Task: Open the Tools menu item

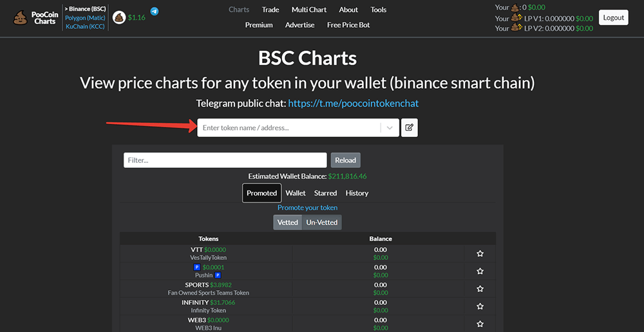Action: [x=378, y=10]
